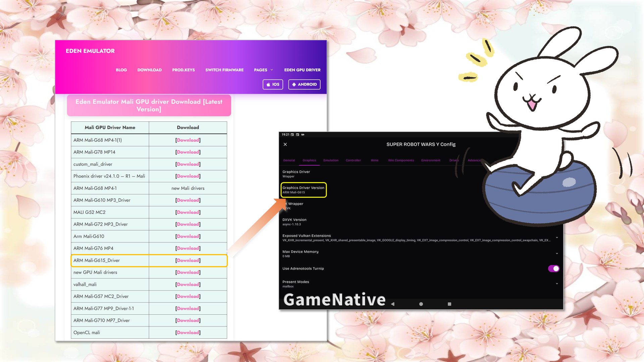Open the Controller tab
This screenshot has width=644, height=362.
coord(353,160)
